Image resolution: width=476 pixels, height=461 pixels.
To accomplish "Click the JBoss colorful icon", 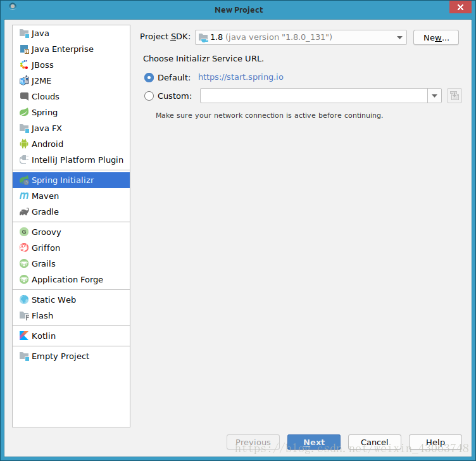I will click(x=24, y=65).
